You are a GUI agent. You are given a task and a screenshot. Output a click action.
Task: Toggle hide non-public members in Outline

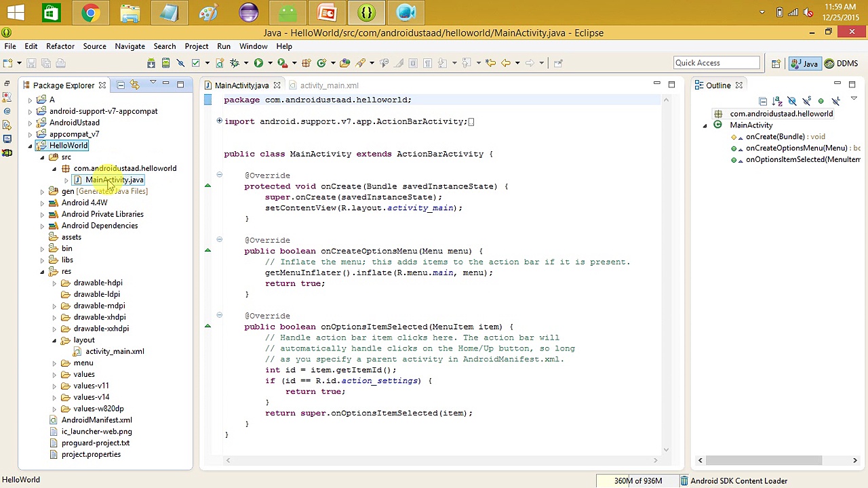click(821, 102)
